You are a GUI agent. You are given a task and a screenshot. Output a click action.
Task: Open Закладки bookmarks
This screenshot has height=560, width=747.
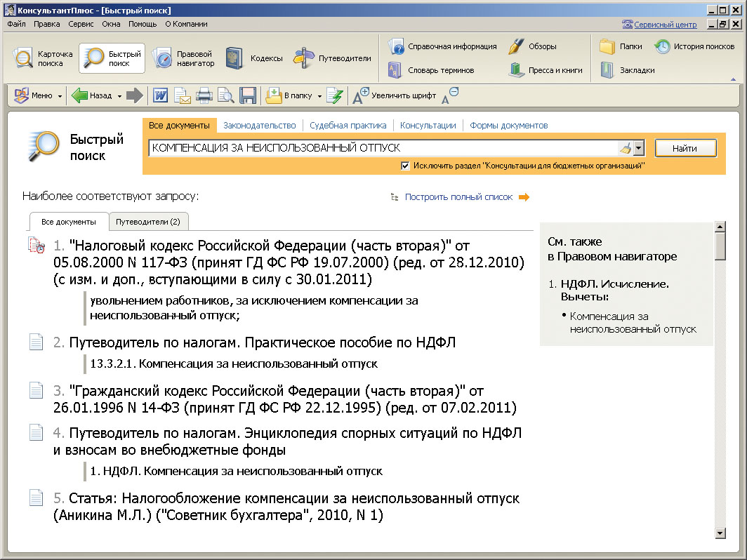[627, 70]
